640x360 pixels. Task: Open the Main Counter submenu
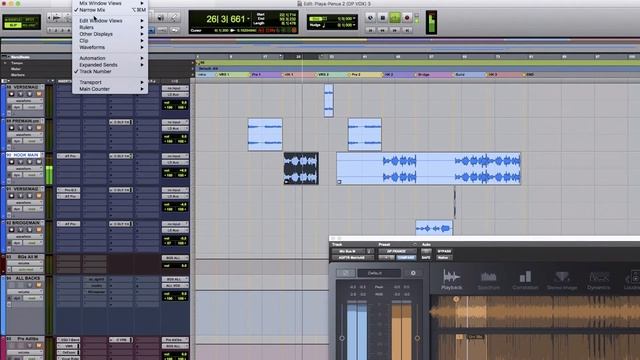[110, 89]
